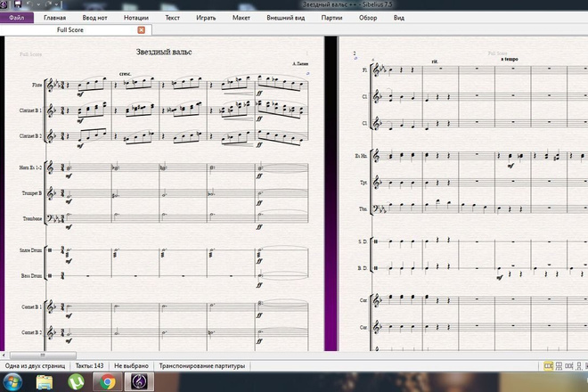Save the score using the floppy disk icon
The height and width of the screenshot is (392, 588).
17,4
